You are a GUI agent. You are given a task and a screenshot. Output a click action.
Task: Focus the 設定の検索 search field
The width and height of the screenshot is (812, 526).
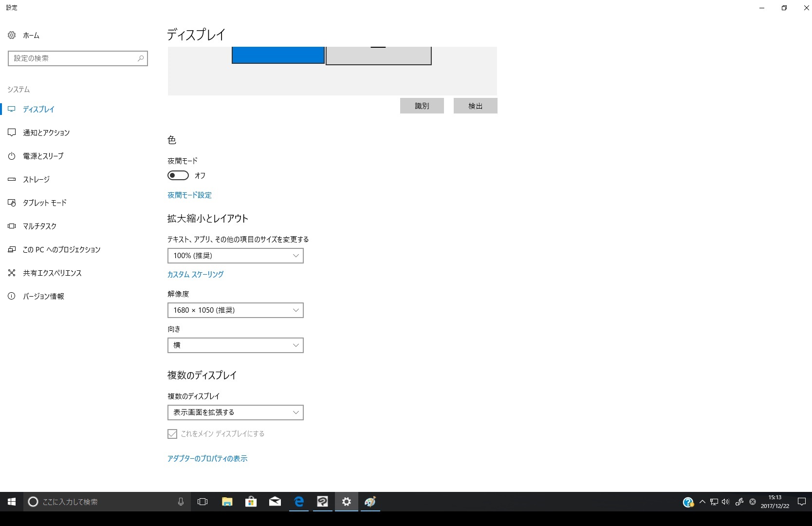click(x=78, y=58)
